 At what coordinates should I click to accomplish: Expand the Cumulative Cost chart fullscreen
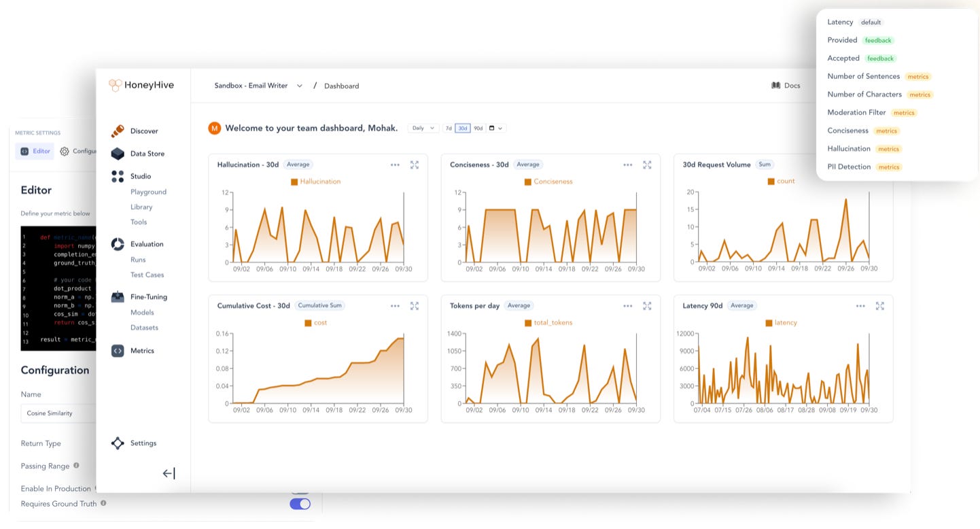(415, 306)
